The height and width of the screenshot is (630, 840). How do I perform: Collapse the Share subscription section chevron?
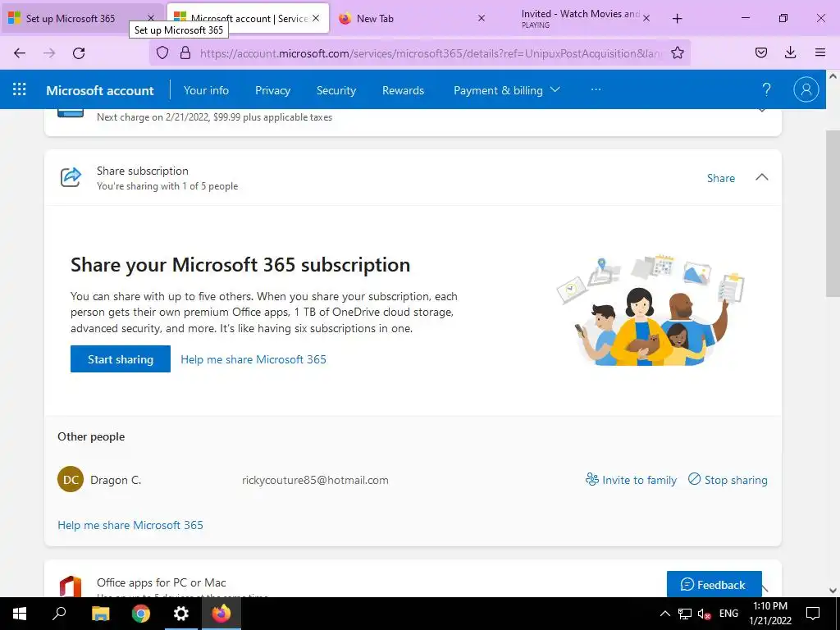[x=761, y=177]
